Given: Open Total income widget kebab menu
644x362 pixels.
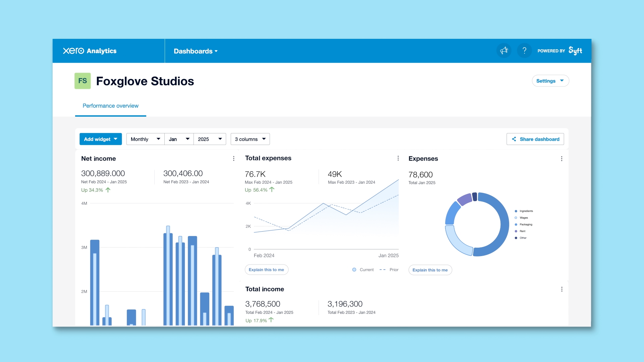Looking at the screenshot, I should (x=561, y=289).
